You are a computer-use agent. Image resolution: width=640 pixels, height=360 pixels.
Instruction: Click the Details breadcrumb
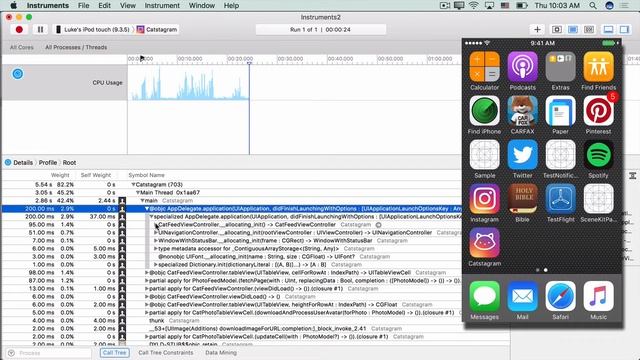(x=23, y=162)
